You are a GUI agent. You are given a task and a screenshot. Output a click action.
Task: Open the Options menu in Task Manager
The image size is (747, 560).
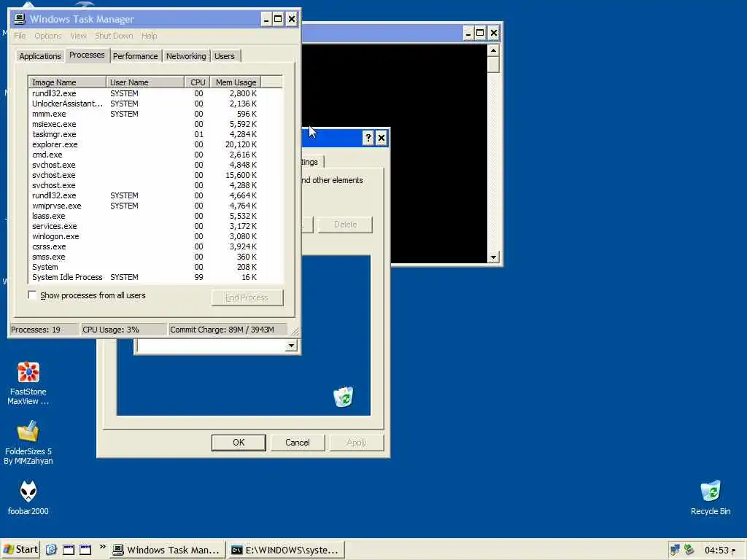tap(47, 36)
